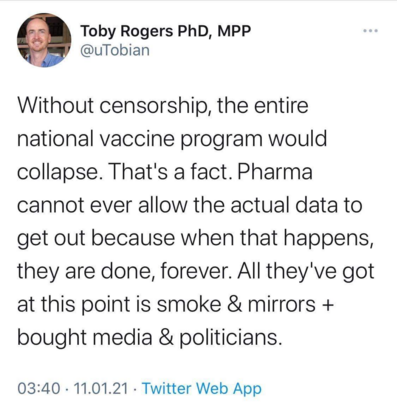Click the phrase 'All they've got'
Viewport: 397px width, 403px height.
(306, 271)
